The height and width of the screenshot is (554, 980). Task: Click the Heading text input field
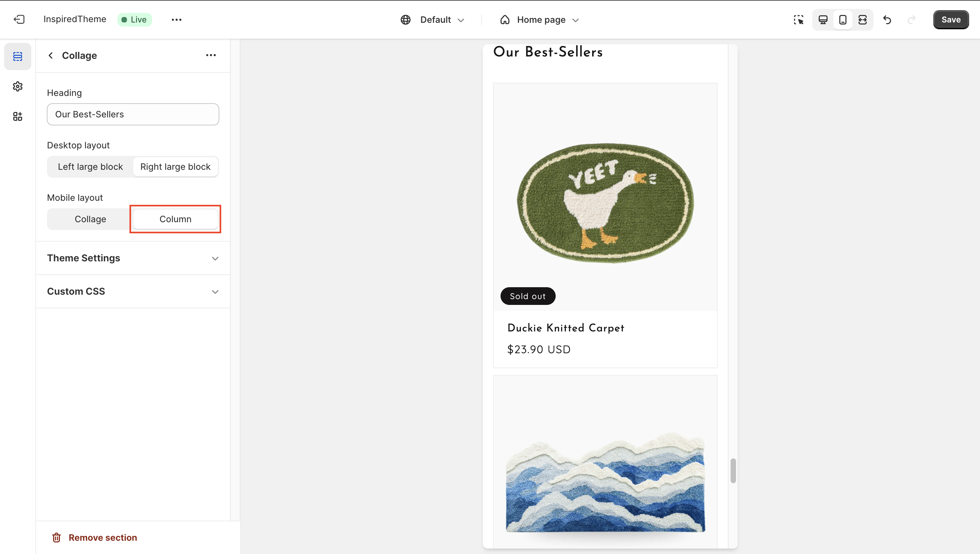pos(133,114)
